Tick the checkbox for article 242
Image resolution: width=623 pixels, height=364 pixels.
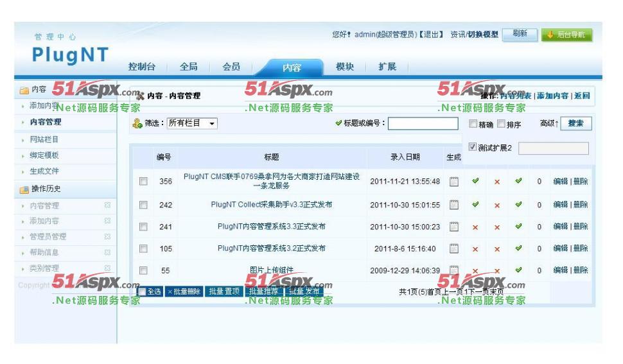(x=143, y=205)
